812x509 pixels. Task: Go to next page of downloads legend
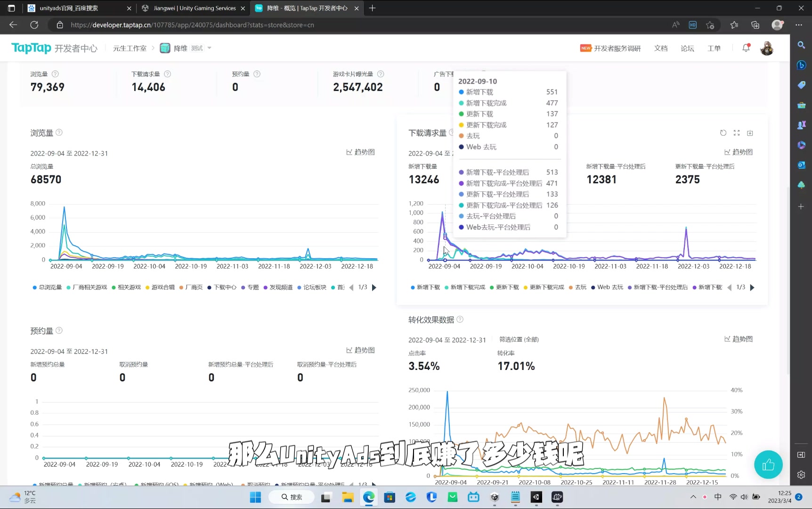[752, 287]
